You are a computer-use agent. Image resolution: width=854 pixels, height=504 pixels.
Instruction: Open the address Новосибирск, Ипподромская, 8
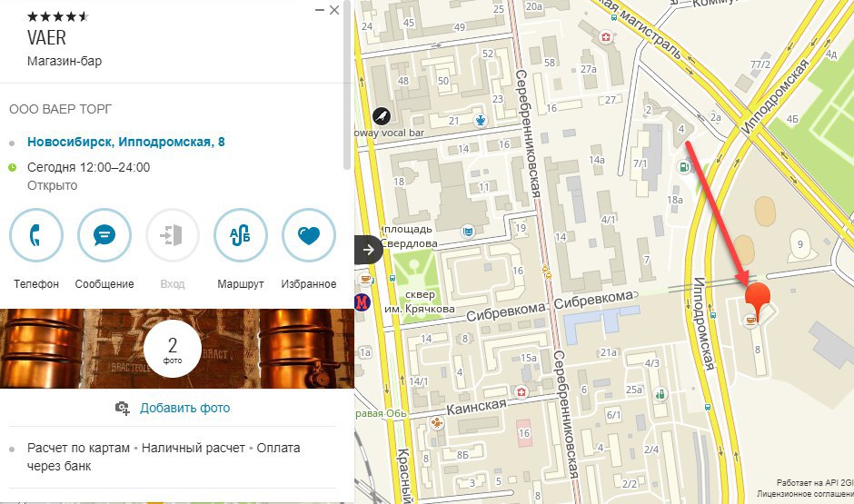(125, 142)
